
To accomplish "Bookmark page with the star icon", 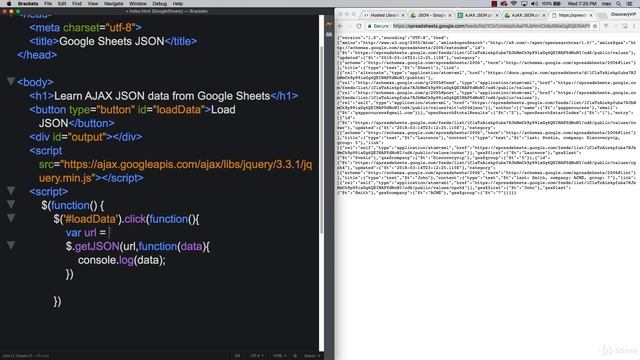I will [x=595, y=26].
